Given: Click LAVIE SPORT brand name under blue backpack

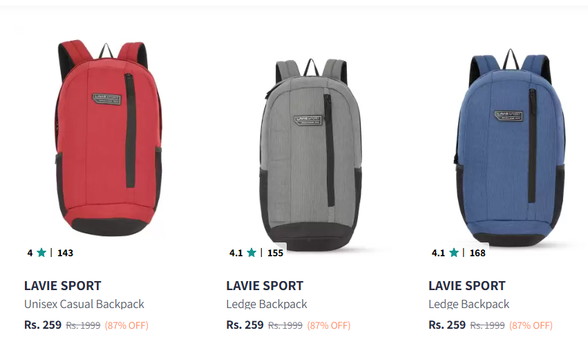Looking at the screenshot, I should tap(467, 286).
